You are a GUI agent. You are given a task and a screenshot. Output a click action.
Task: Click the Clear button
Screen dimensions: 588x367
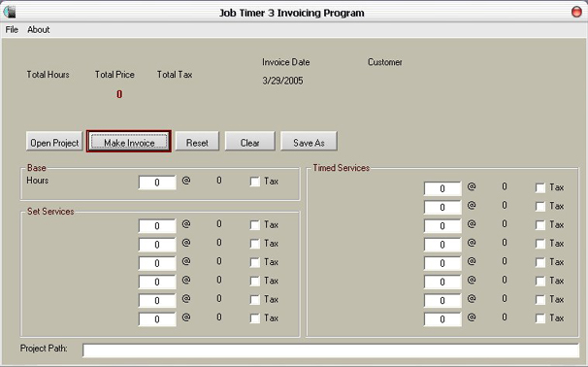[249, 142]
